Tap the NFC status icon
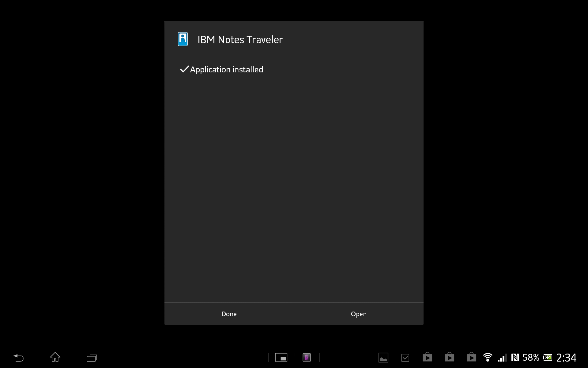This screenshot has width=588, height=368. [515, 357]
